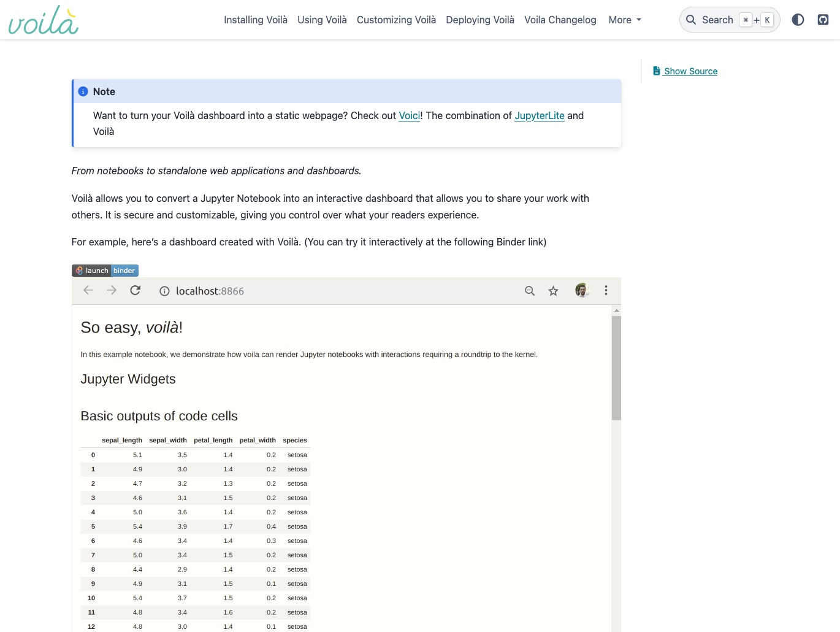The height and width of the screenshot is (632, 840).
Task: Click the browser reload icon in screenshot
Action: tap(136, 291)
